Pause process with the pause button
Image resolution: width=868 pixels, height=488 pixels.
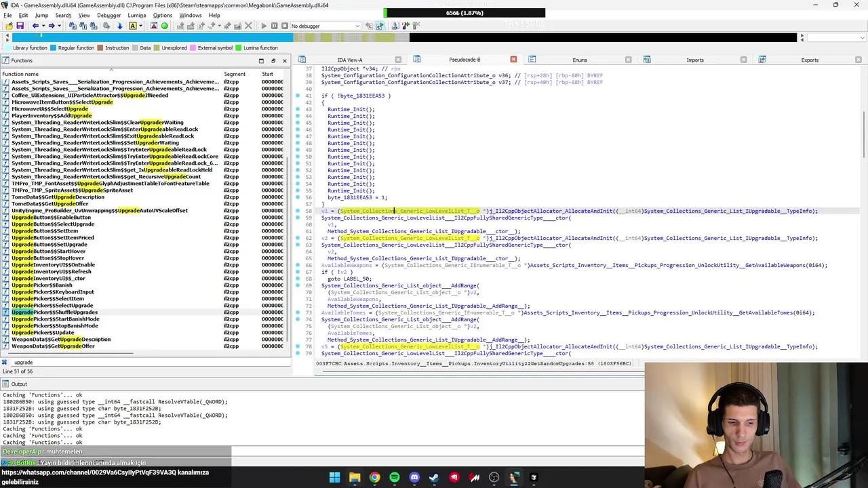click(x=275, y=26)
